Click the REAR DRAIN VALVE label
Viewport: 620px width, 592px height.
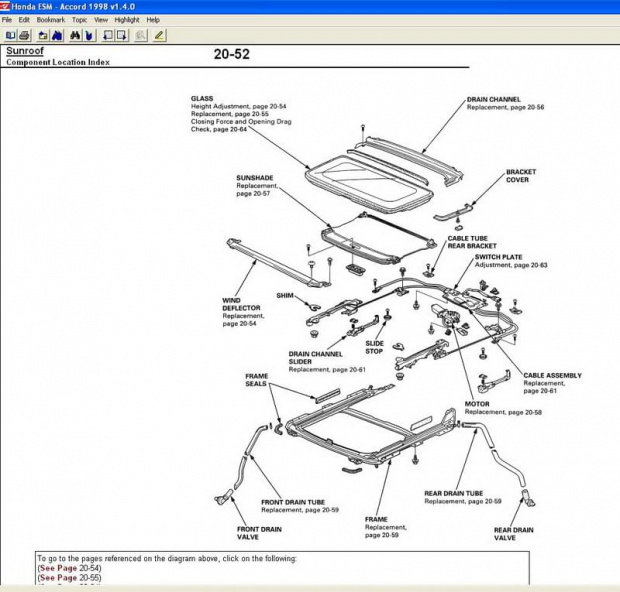pyautogui.click(x=513, y=534)
